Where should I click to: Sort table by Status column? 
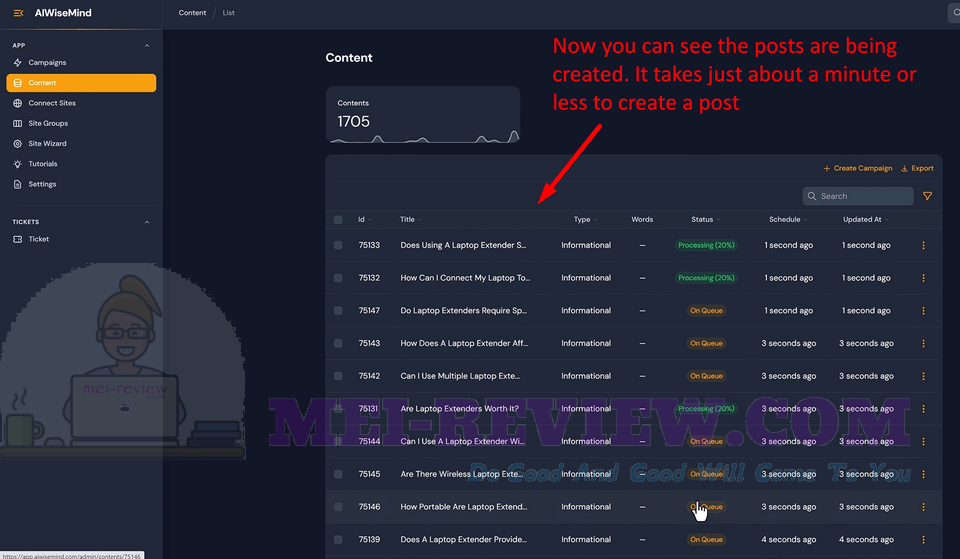(x=705, y=219)
